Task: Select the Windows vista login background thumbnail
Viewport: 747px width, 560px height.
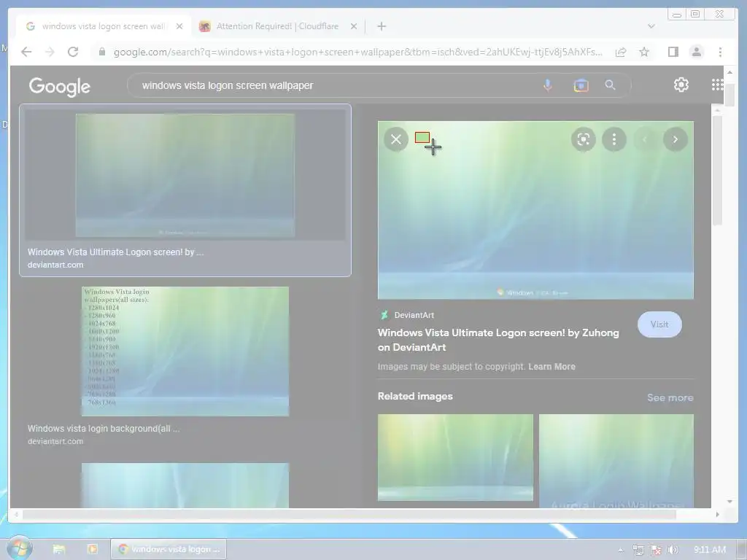Action: click(x=185, y=351)
